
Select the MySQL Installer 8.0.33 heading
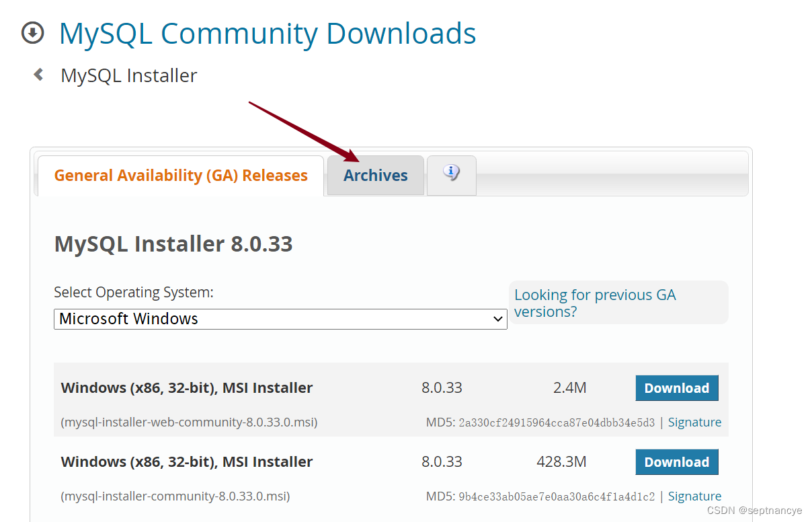(173, 244)
